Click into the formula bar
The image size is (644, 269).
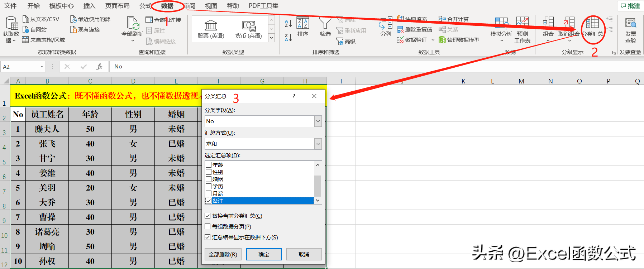pyautogui.click(x=376, y=67)
